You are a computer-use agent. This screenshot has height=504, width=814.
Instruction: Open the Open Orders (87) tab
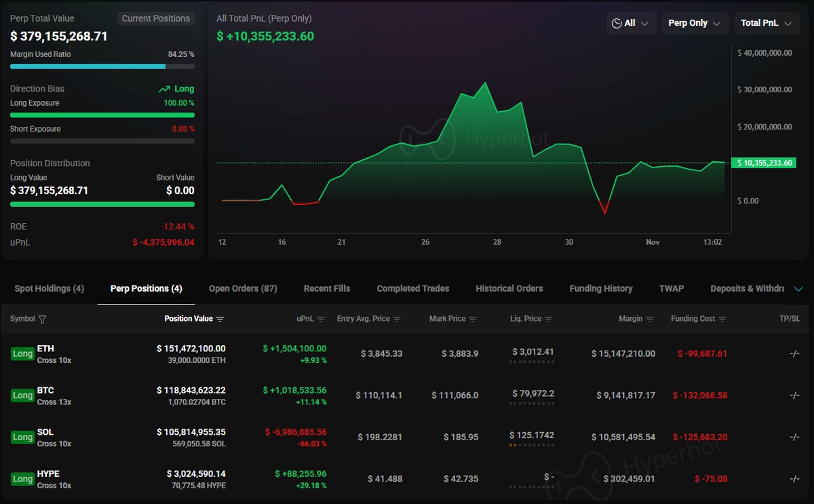(x=243, y=289)
